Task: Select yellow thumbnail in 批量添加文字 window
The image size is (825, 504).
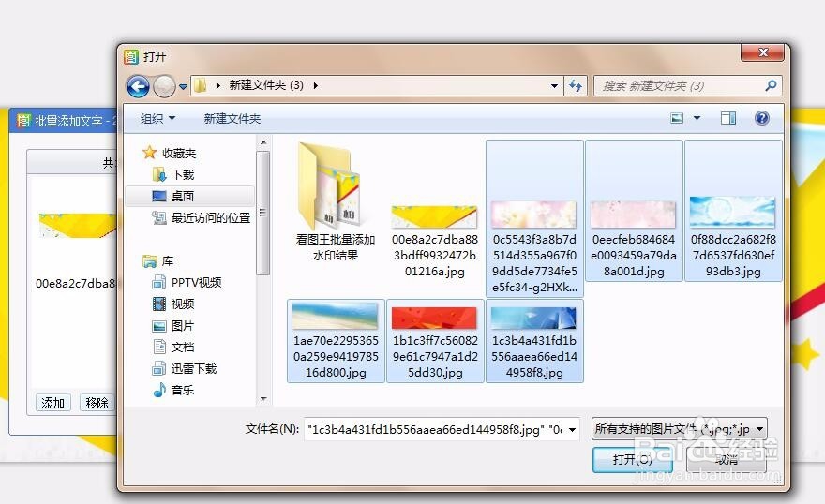Action: coord(77,226)
